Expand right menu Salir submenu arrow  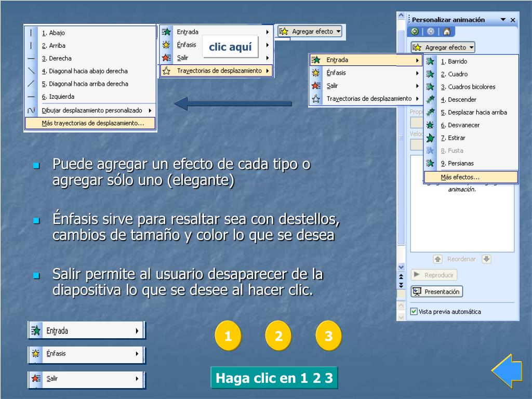tap(417, 86)
